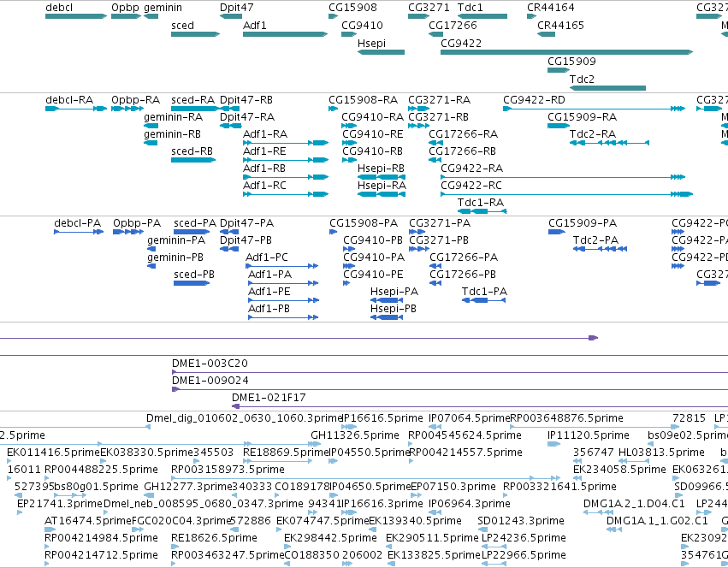Click the CG9410 gene label
This screenshot has width=728, height=568.
click(362, 26)
